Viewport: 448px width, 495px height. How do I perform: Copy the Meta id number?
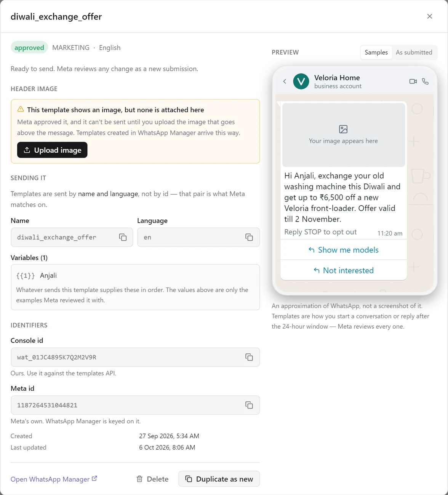pyautogui.click(x=249, y=405)
